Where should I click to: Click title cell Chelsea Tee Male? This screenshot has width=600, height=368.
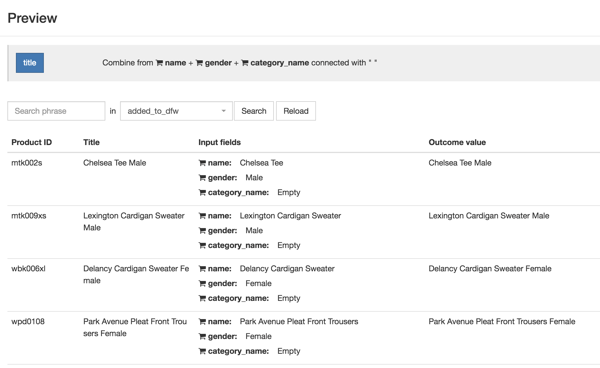pos(115,163)
